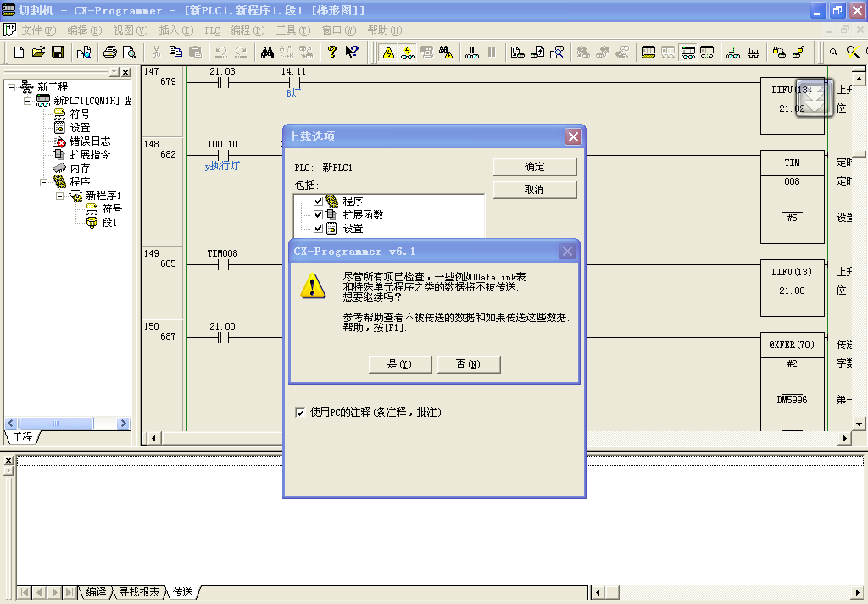Image resolution: width=868 pixels, height=604 pixels.
Task: Uncheck the 程序 checkbox in upload options
Action: click(x=319, y=202)
